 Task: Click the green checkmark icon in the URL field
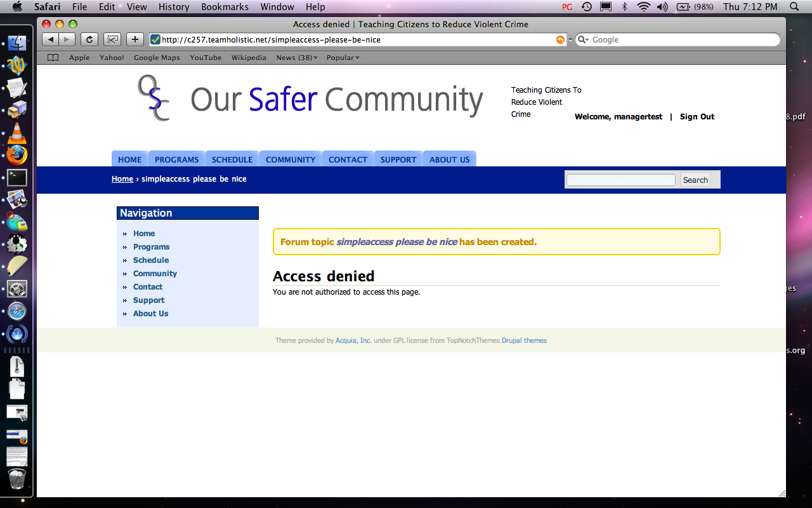tap(154, 39)
